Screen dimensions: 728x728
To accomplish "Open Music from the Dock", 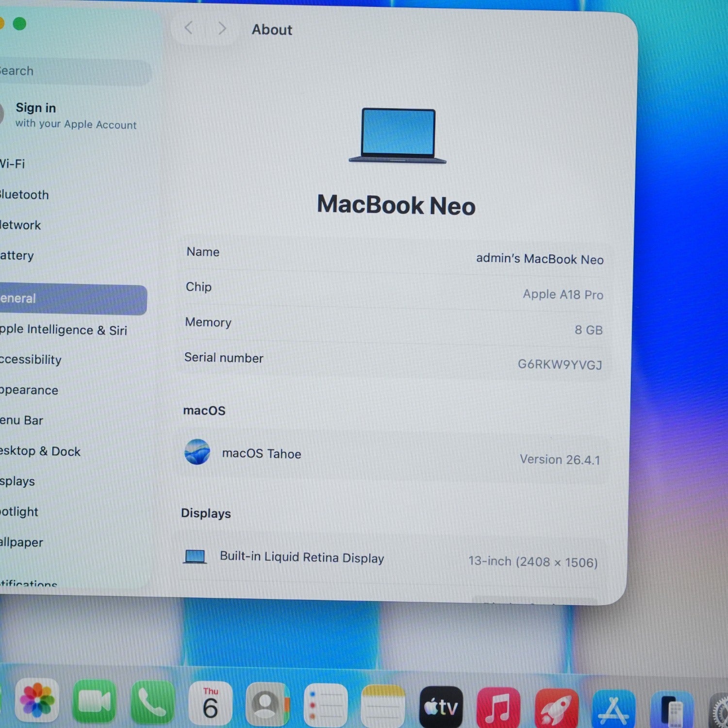I will [498, 709].
